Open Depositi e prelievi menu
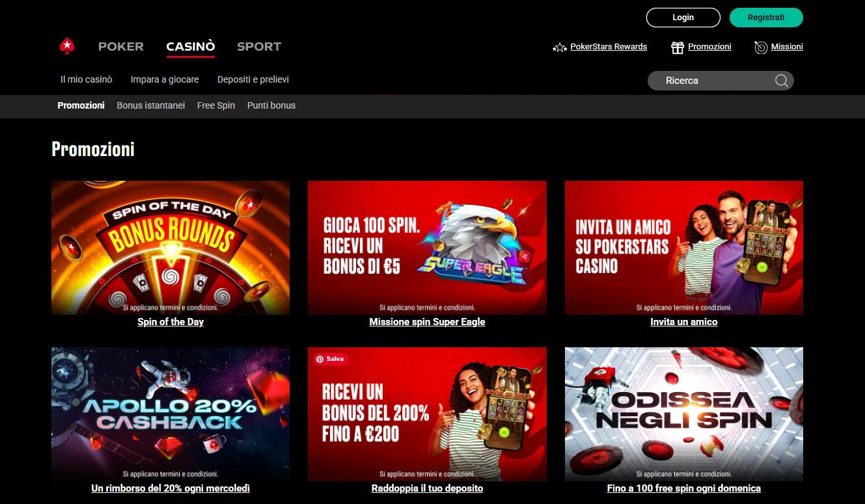This screenshot has width=865, height=504. (253, 79)
